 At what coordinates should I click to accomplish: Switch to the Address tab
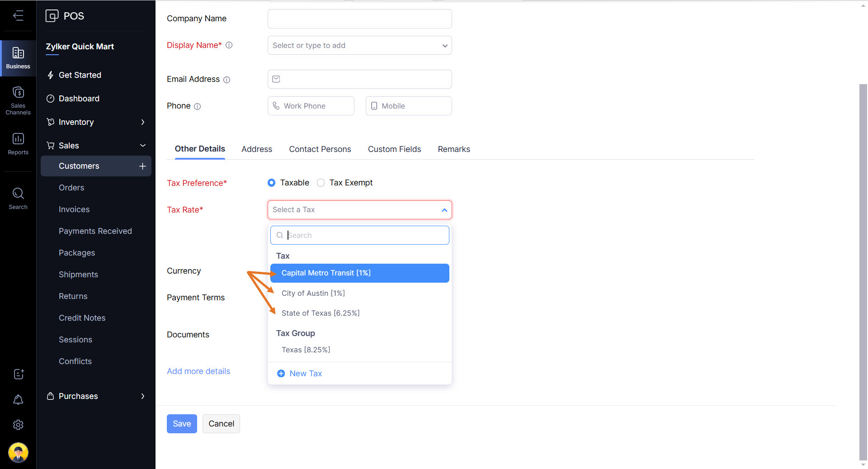point(256,149)
